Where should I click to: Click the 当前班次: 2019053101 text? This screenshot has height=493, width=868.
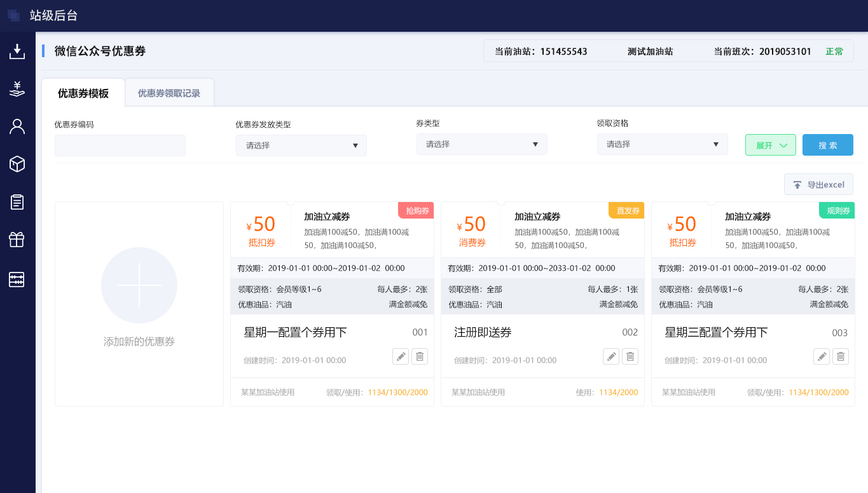click(x=762, y=51)
